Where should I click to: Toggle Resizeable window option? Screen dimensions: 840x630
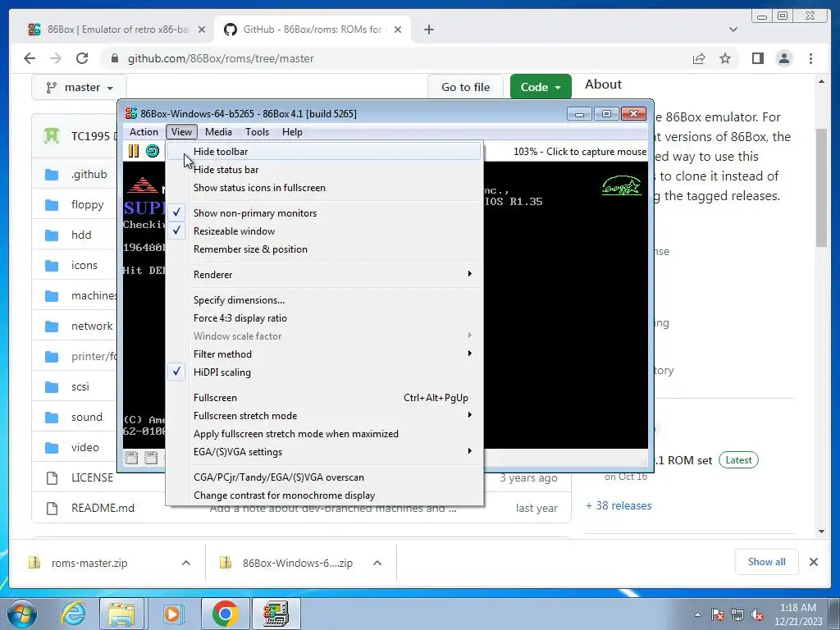coord(325,231)
